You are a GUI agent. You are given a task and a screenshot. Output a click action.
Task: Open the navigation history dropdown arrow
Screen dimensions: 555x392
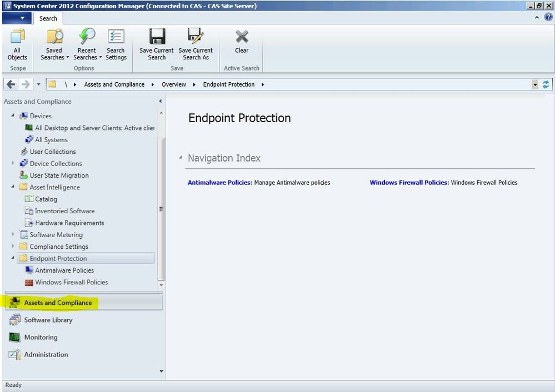pyautogui.click(x=38, y=84)
